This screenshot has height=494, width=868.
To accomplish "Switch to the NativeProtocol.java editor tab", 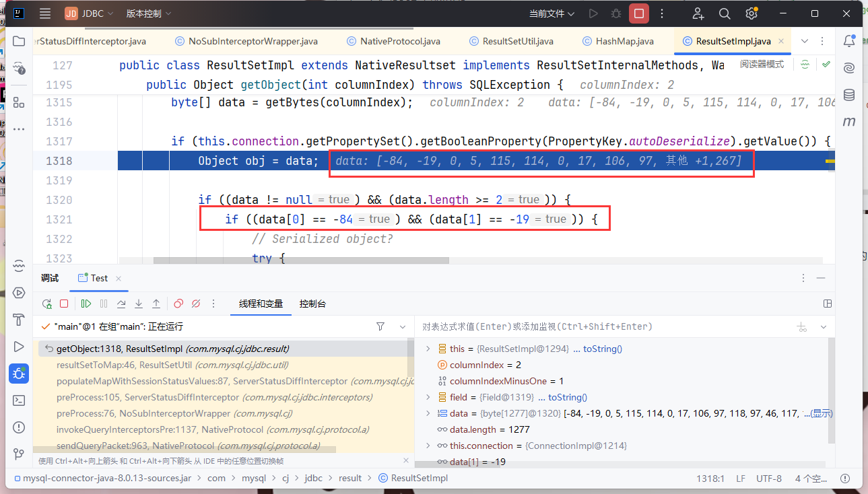I will (x=400, y=41).
